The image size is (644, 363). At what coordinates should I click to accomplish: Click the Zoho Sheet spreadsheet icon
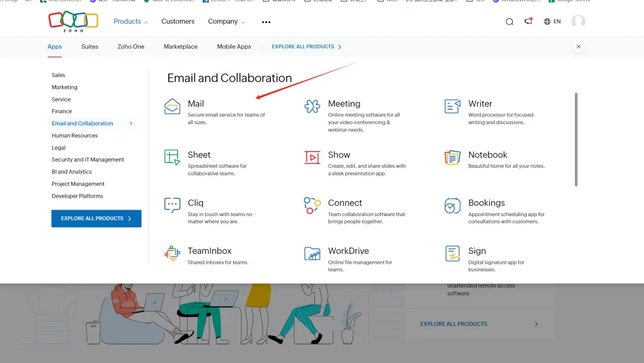pos(172,158)
